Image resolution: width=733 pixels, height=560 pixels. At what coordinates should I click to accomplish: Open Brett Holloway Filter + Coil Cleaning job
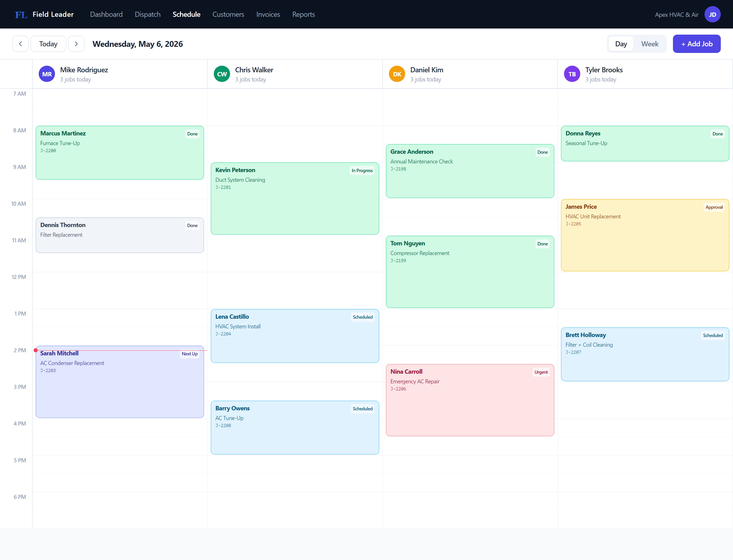tap(645, 354)
